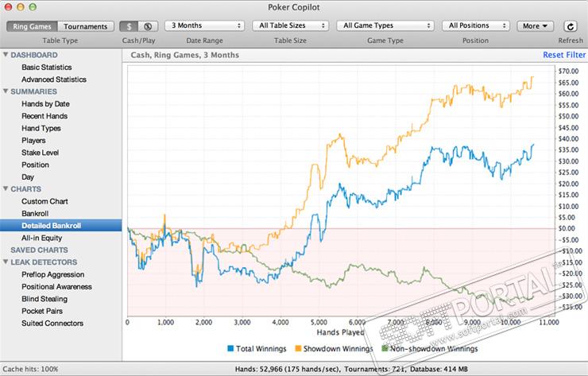The image size is (588, 376).
Task: Open Pocket Pairs leak detector
Action: click(x=42, y=311)
